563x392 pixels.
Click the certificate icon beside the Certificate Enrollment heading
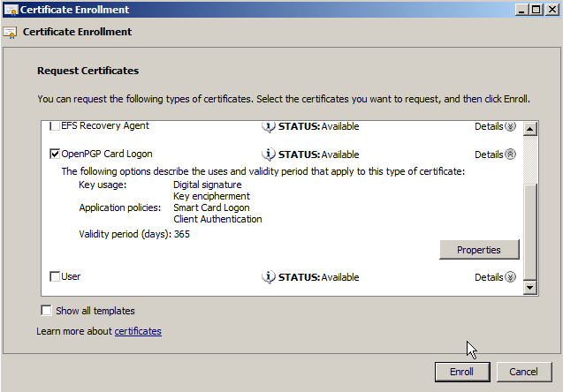[10, 32]
